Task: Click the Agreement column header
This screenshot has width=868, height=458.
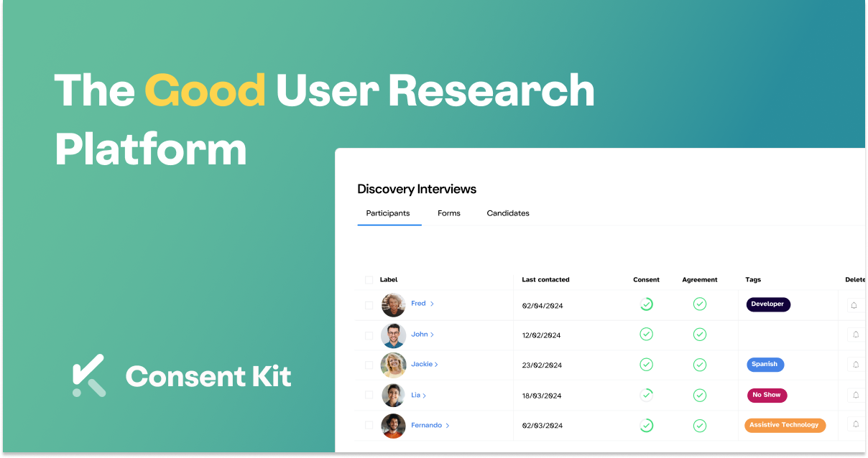Action: (700, 280)
